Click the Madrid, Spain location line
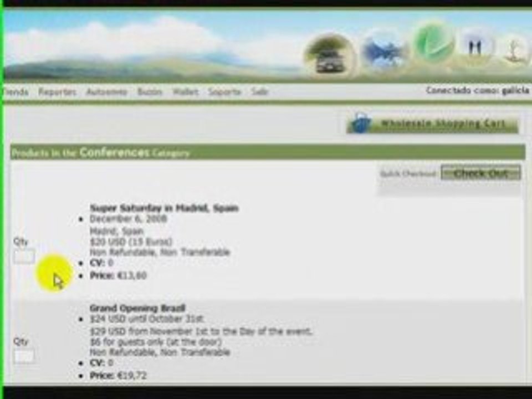Viewport: 532px width, 399px height. click(116, 231)
